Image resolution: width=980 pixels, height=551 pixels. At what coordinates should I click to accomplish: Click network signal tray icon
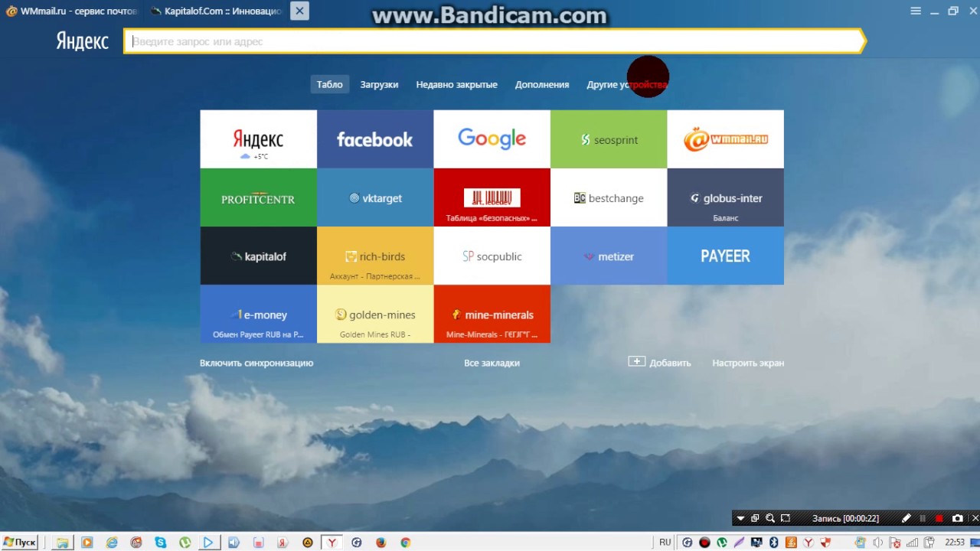[912, 543]
